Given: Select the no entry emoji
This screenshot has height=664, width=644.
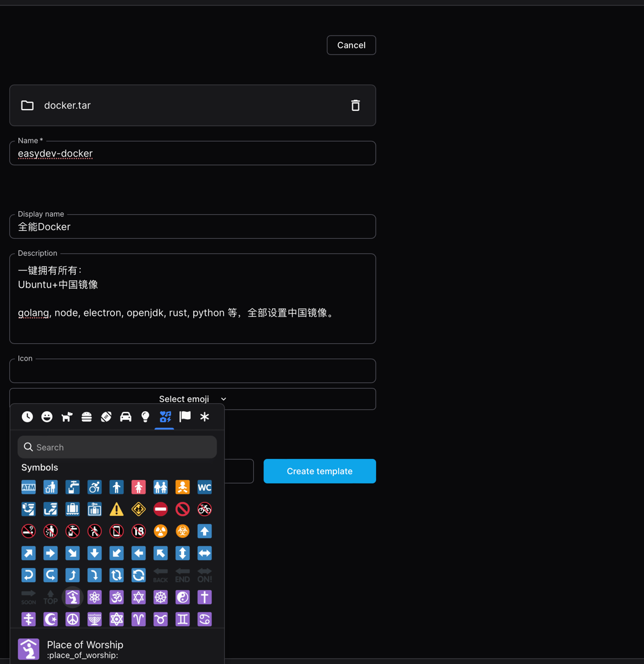Looking at the screenshot, I should click(x=160, y=509).
